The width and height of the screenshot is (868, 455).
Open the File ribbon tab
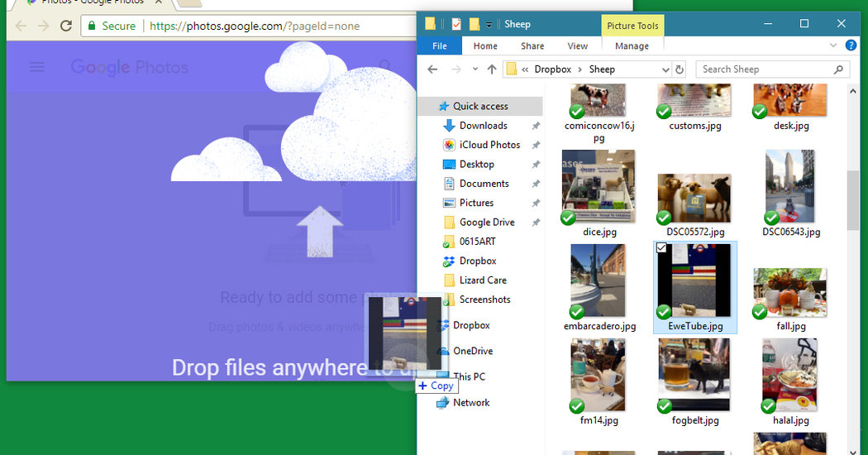pyautogui.click(x=440, y=46)
